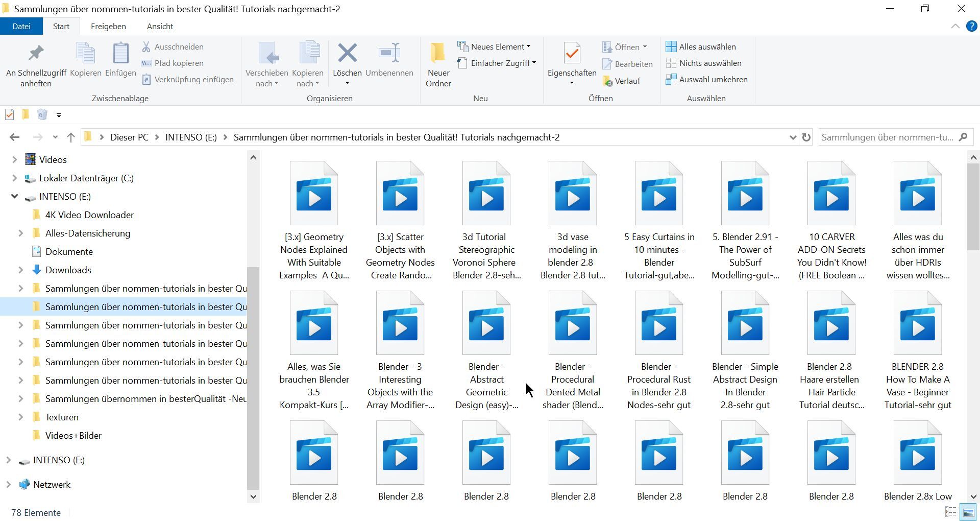Select Ausschneiden scissors command
Viewport: 980px width, 521px height.
173,46
